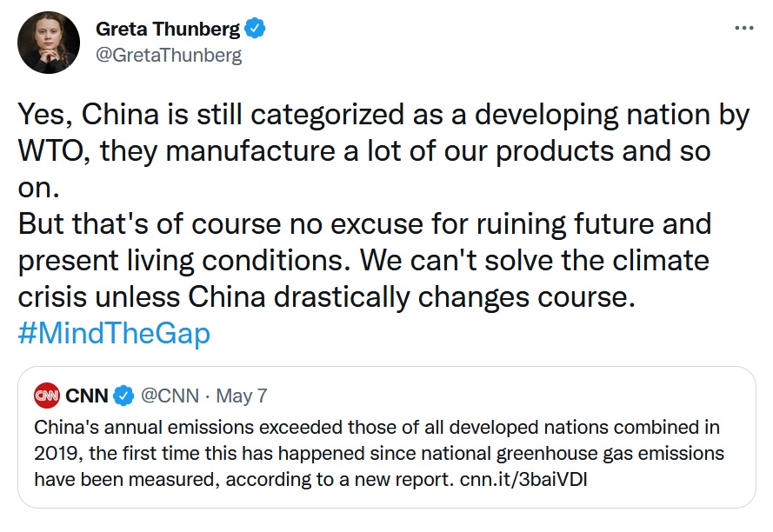The width and height of the screenshot is (773, 532).
Task: Open the quoted CNN tweet about China's emissions
Action: [386, 437]
